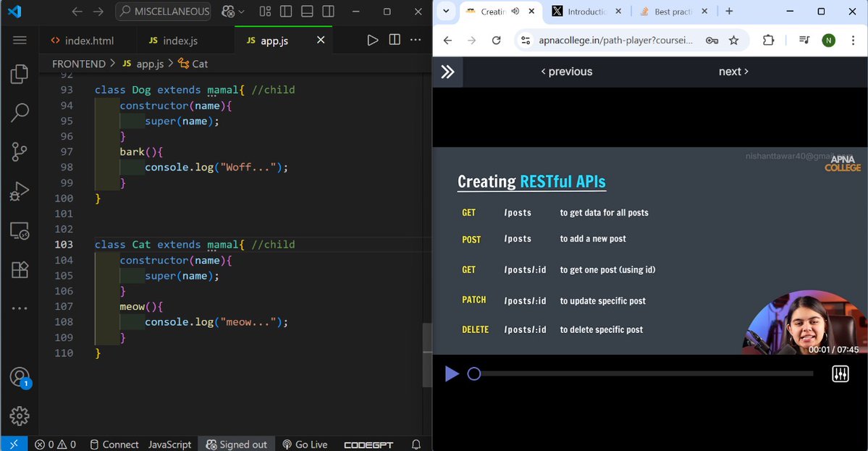868x451 pixels.
Task: Open Chrome three-dot menu
Action: pyautogui.click(x=853, y=41)
